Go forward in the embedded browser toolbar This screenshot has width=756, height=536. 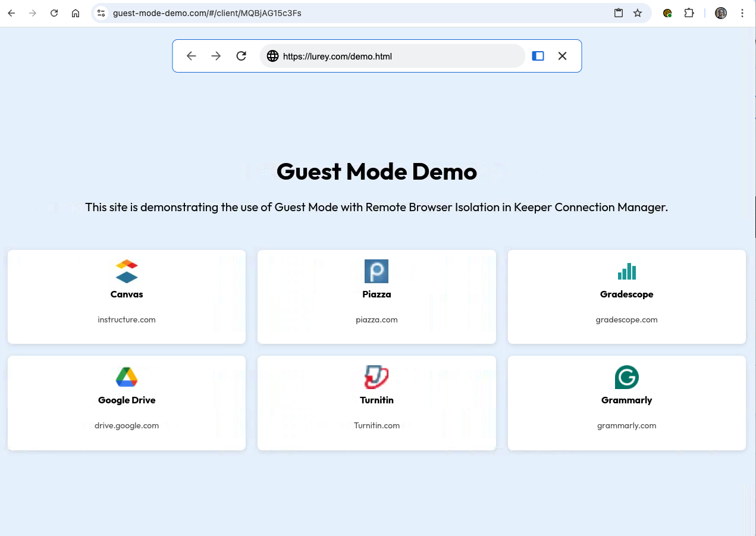pos(216,56)
